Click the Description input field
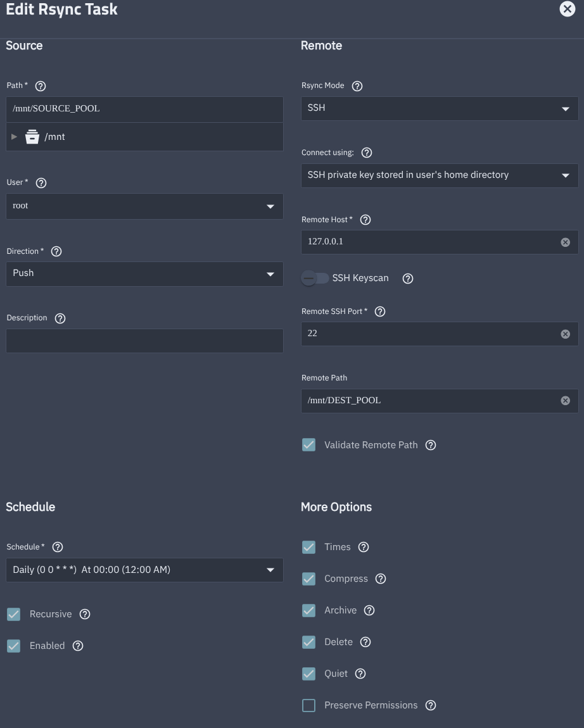584x728 pixels. tap(144, 341)
